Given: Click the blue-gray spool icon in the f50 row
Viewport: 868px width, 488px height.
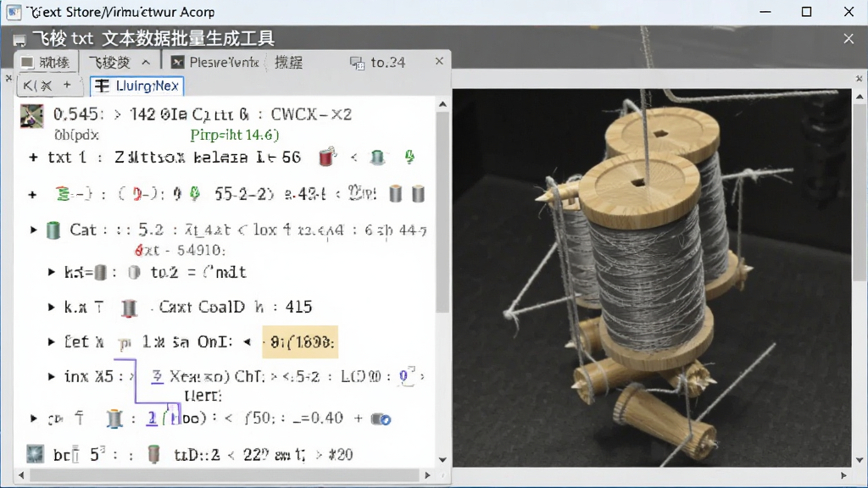Looking at the screenshot, I should [114, 419].
